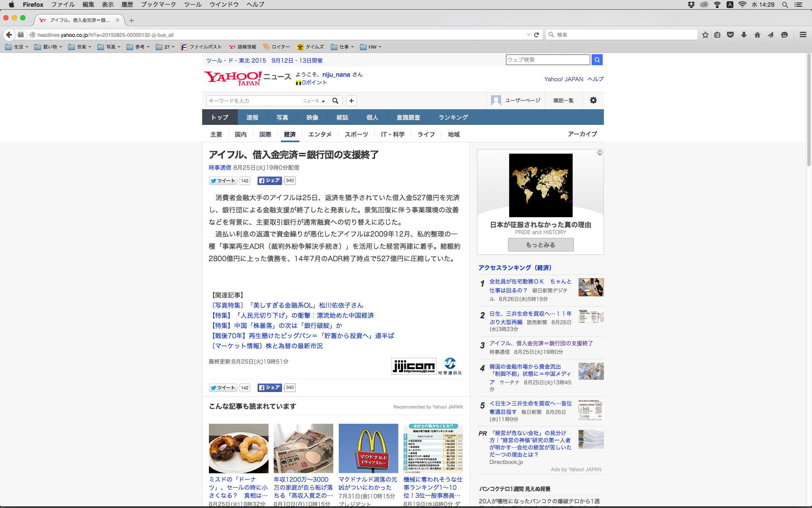Reload the page with the refresh icon

(x=536, y=35)
